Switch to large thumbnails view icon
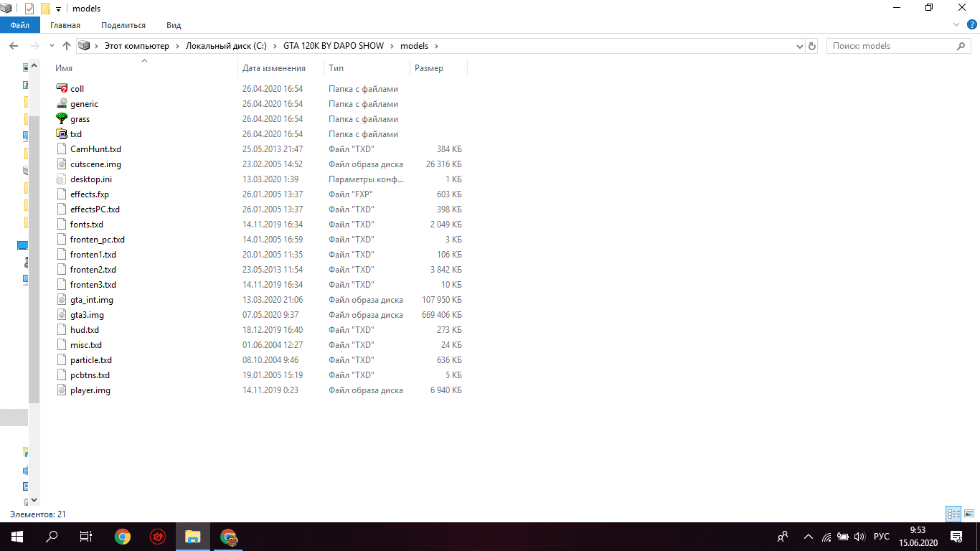This screenshot has width=980, height=551. pos(969,514)
